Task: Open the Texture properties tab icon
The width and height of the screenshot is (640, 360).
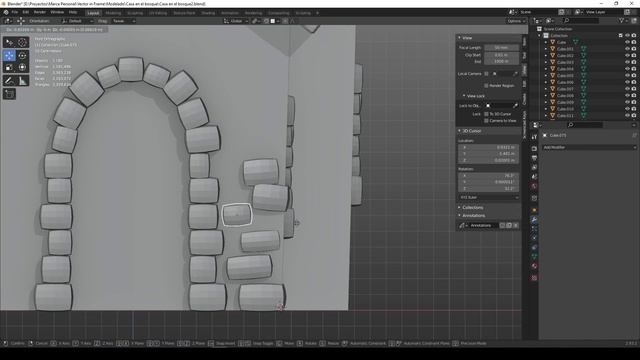Action: point(534,278)
